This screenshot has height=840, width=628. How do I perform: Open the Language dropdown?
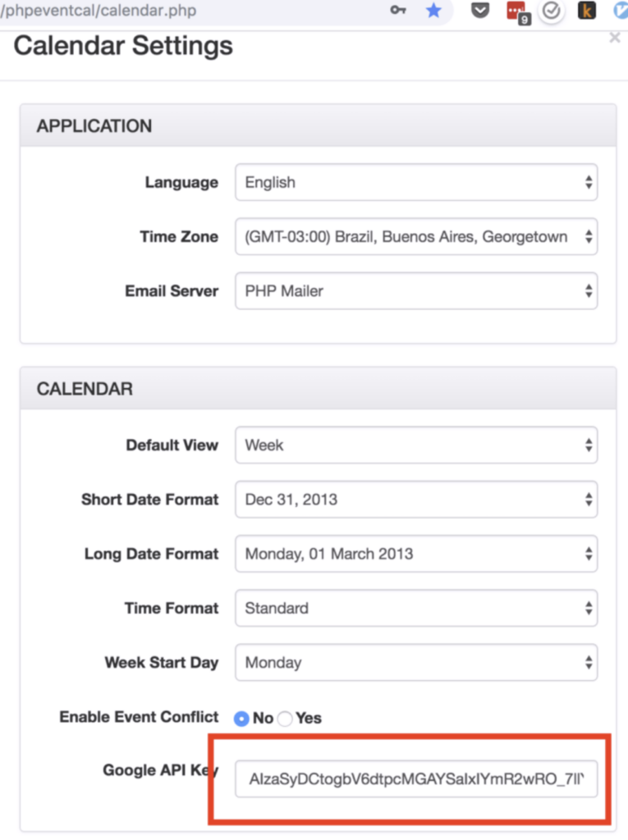click(x=416, y=182)
